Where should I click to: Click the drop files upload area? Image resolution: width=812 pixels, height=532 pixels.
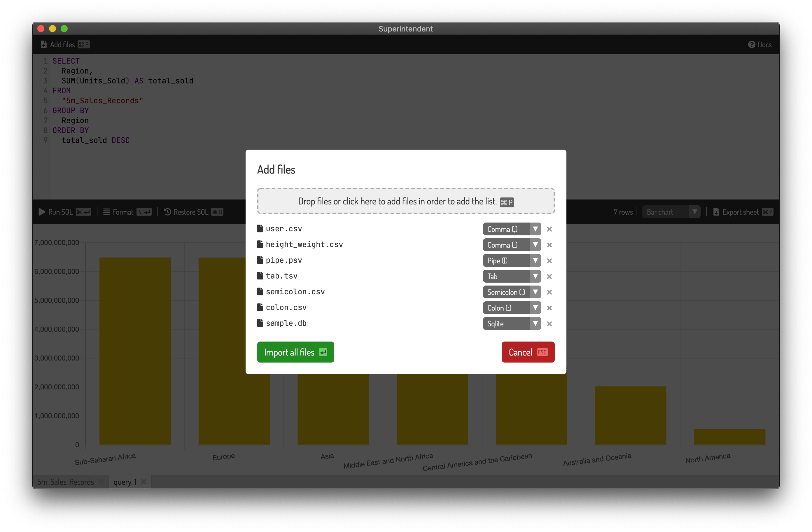point(406,201)
